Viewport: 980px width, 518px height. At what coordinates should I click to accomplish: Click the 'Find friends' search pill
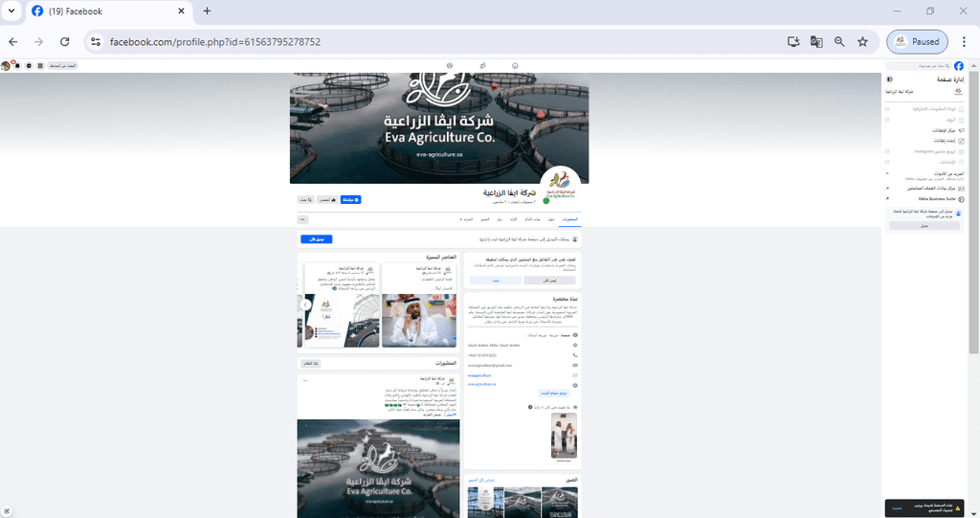coord(62,66)
